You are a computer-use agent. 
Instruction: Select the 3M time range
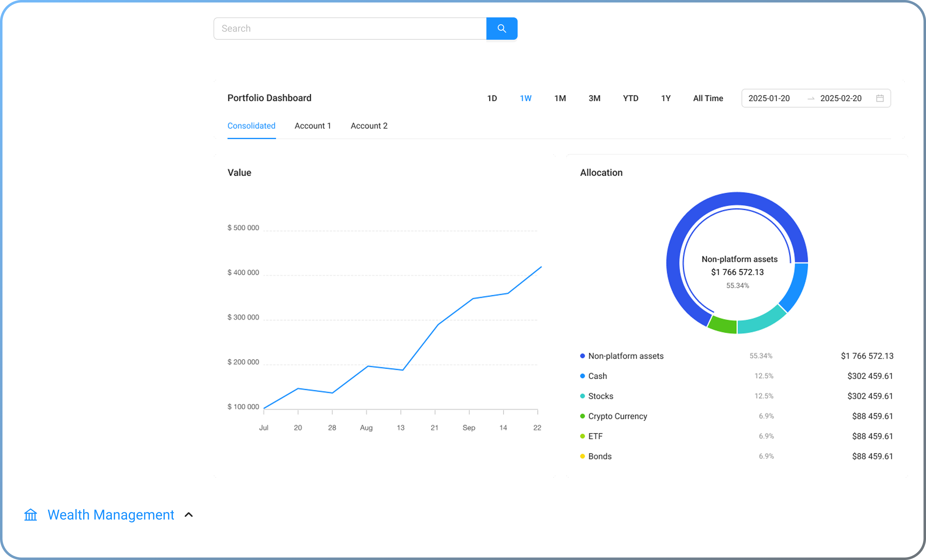[595, 98]
